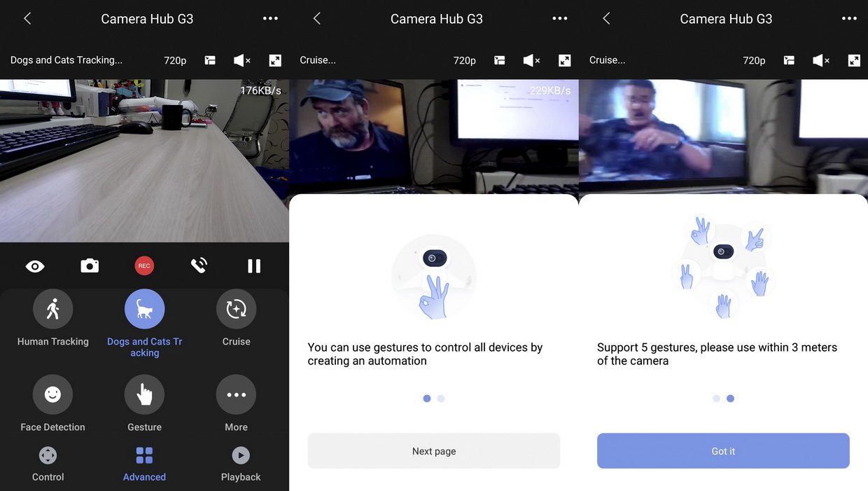Disable Dogs and Cats Tracking

tap(144, 309)
